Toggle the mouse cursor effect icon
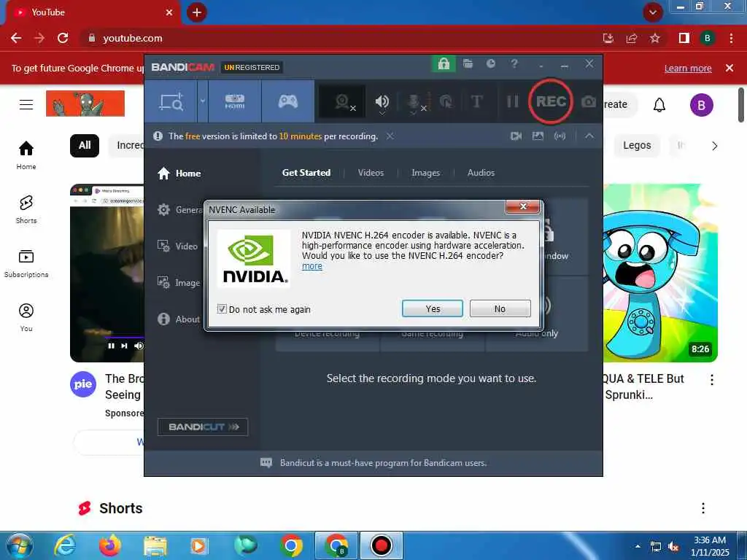This screenshot has height=560, width=747. point(446,101)
